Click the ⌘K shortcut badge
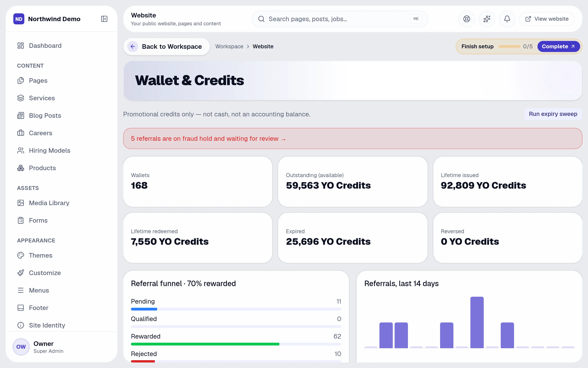588x368 pixels. (416, 19)
